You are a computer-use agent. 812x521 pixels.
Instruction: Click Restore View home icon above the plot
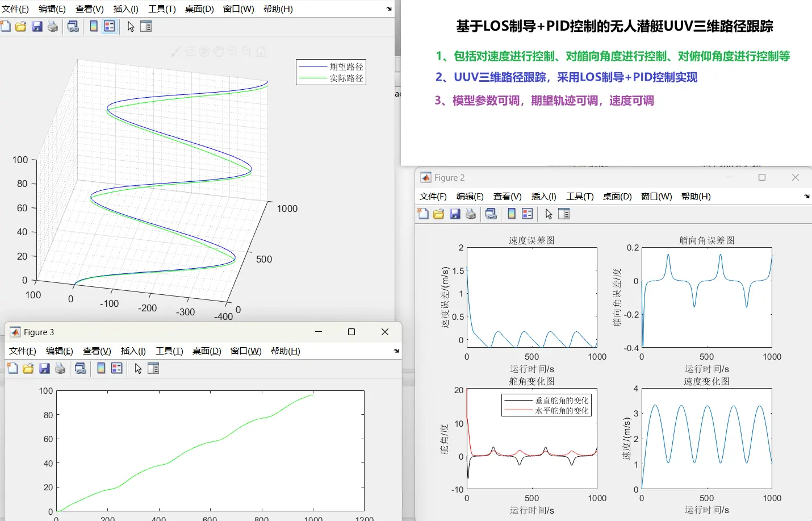coord(261,51)
